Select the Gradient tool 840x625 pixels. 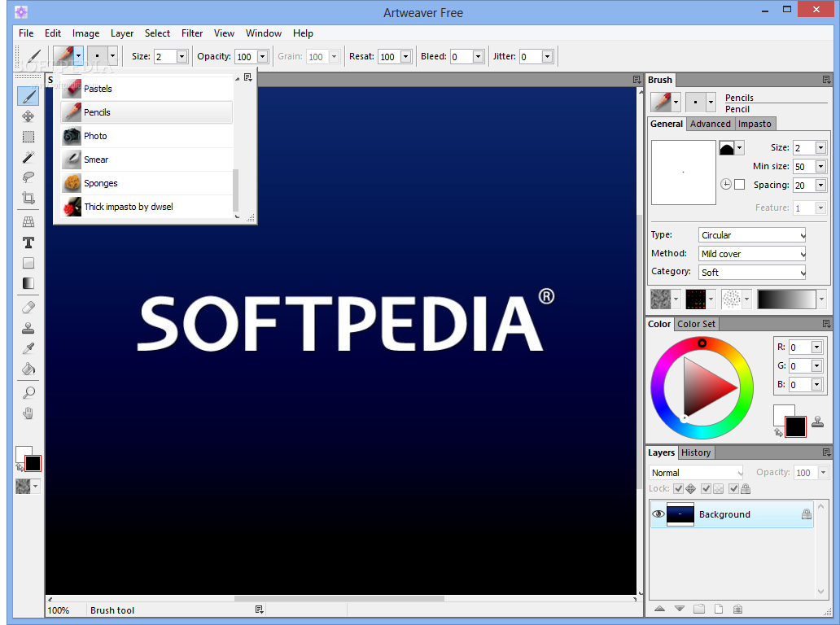pyautogui.click(x=28, y=283)
